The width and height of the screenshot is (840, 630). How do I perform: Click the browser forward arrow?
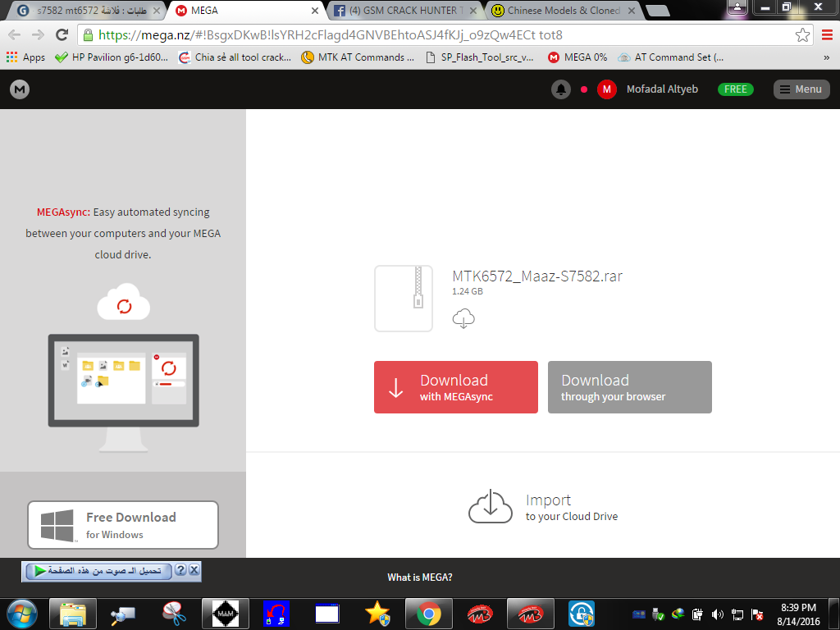click(x=38, y=35)
